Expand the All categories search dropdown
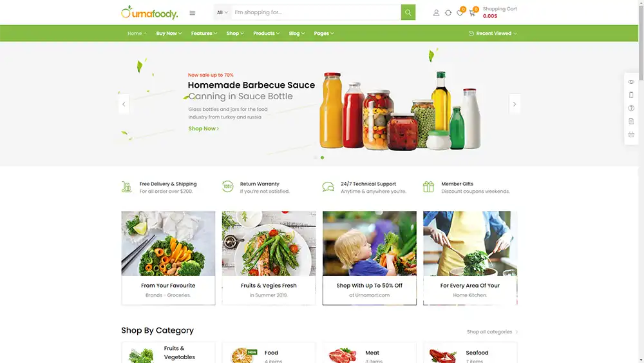The width and height of the screenshot is (644, 363). (x=222, y=12)
